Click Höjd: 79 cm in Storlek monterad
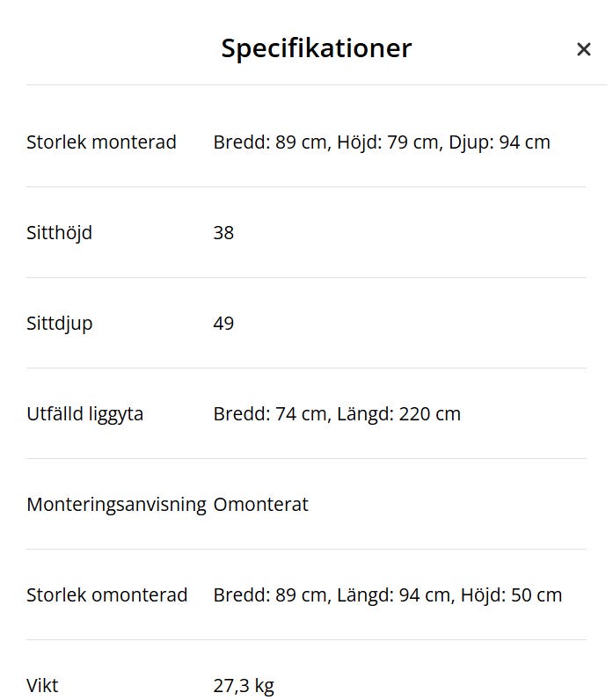The width and height of the screenshot is (613, 700). pyautogui.click(x=387, y=142)
